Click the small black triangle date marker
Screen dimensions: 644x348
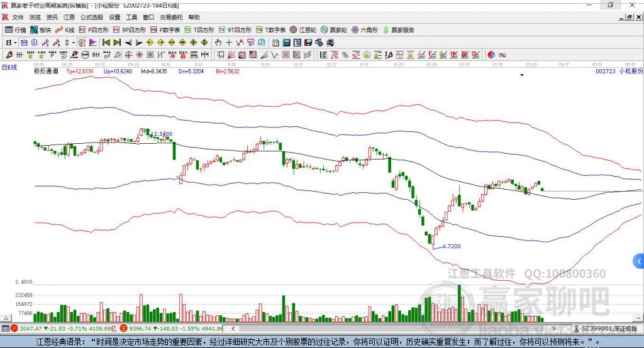click(x=522, y=75)
